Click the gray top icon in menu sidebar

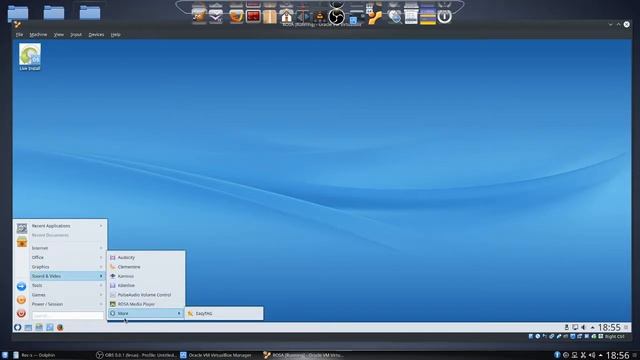[22, 228]
